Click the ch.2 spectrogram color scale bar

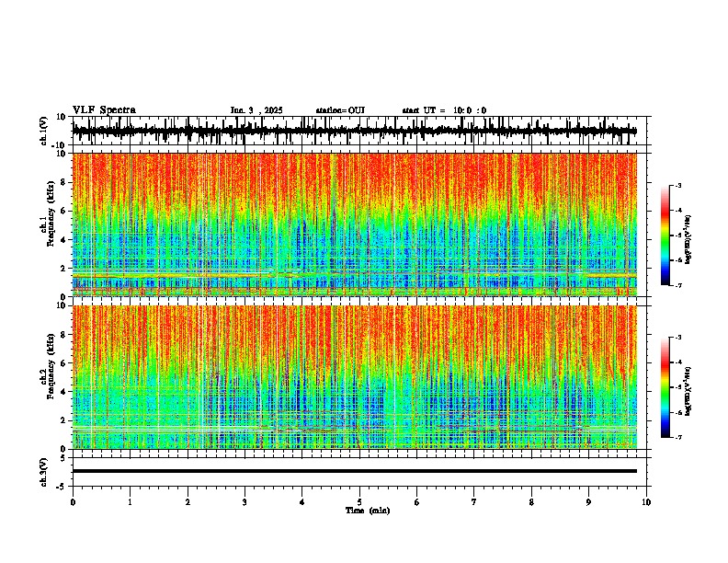[x=665, y=387]
